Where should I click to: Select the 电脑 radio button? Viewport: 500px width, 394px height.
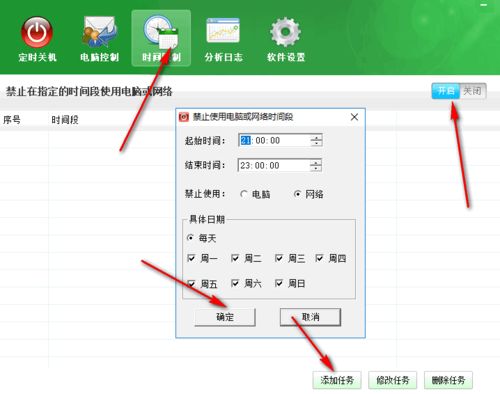point(244,194)
